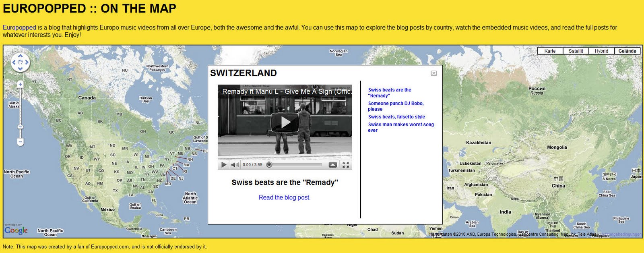Click the play button in the video control bar
Viewport: 644px width, 253px height.
point(224,164)
